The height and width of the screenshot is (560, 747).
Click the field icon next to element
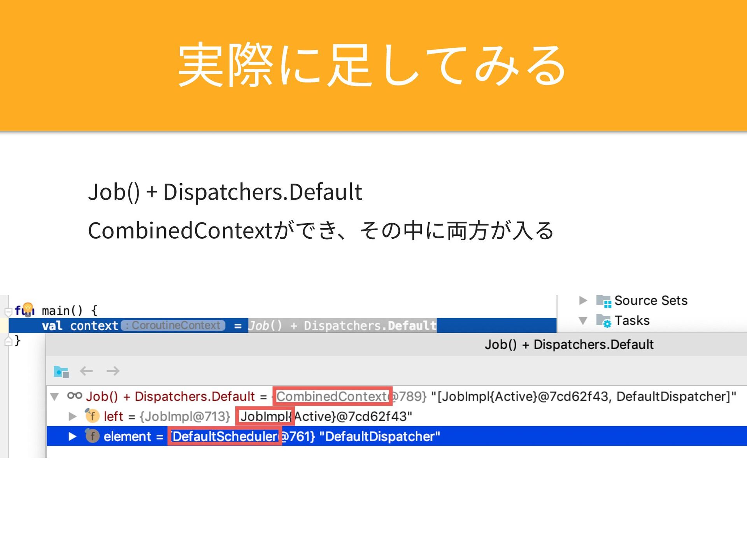pos(92,436)
